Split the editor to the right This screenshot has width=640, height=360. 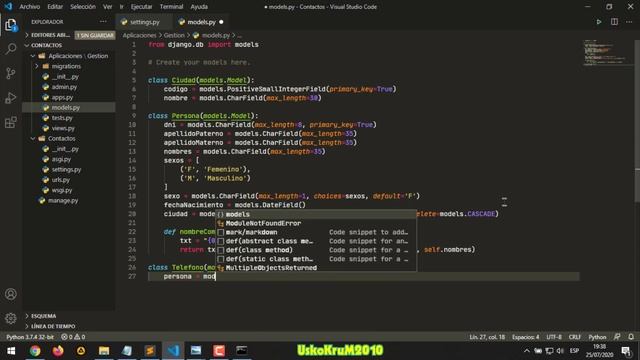614,22
